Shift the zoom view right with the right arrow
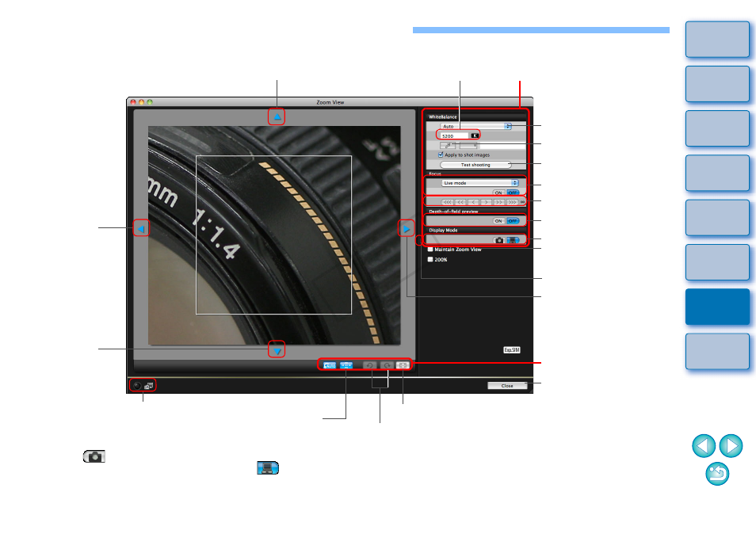The height and width of the screenshot is (534, 756). point(406,228)
